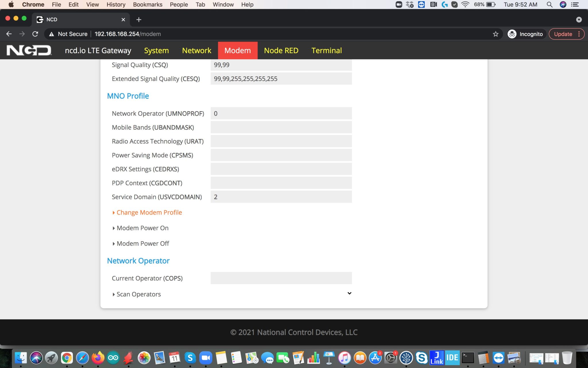This screenshot has height=368, width=588.
Task: Click the Update button in Chrome
Action: point(564,34)
